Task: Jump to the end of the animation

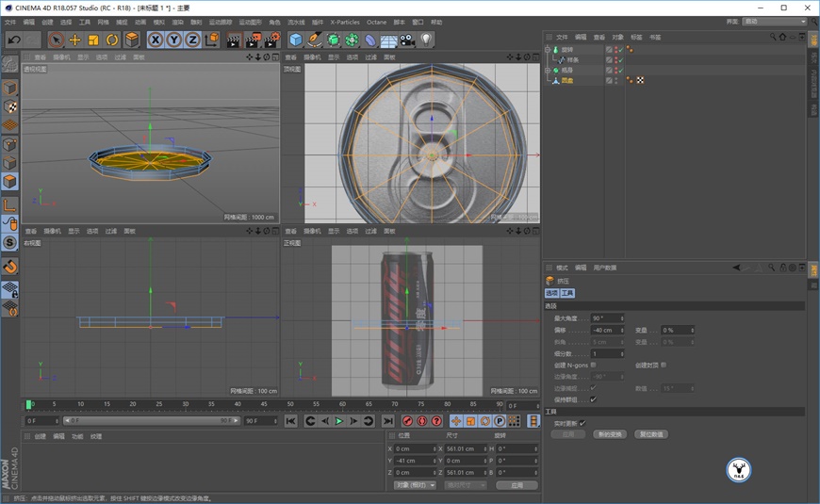Action: pos(387,421)
